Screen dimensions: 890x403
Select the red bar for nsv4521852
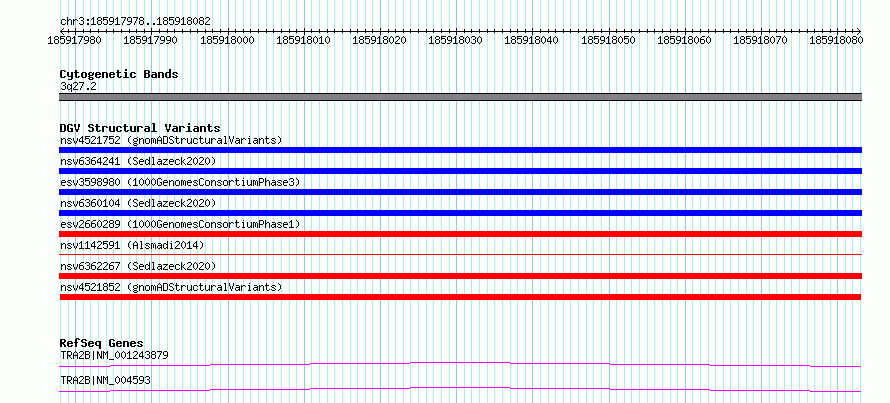click(460, 297)
